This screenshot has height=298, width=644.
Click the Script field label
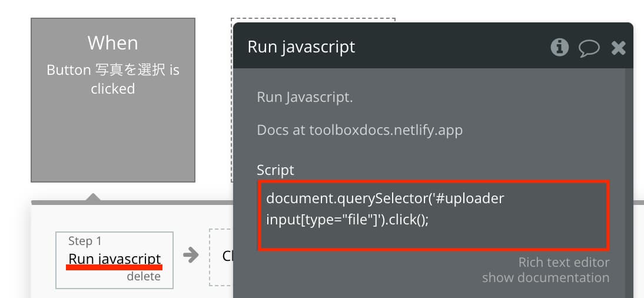coord(275,170)
